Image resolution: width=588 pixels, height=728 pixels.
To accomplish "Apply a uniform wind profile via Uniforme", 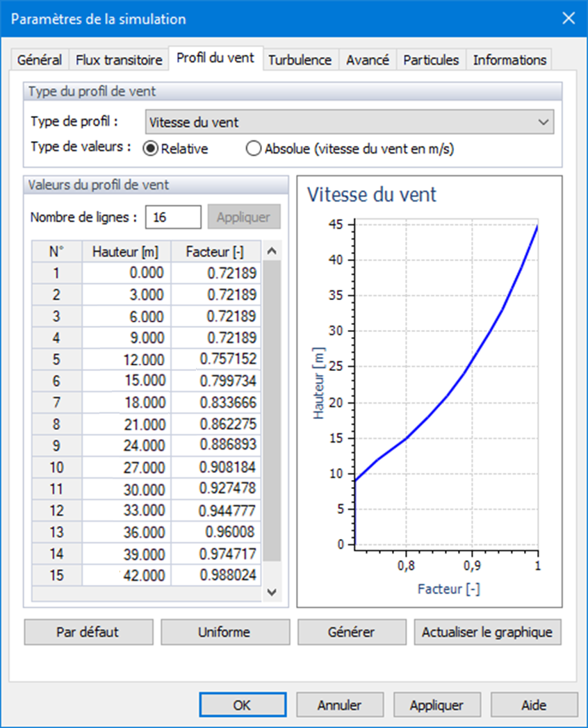I will click(x=225, y=632).
